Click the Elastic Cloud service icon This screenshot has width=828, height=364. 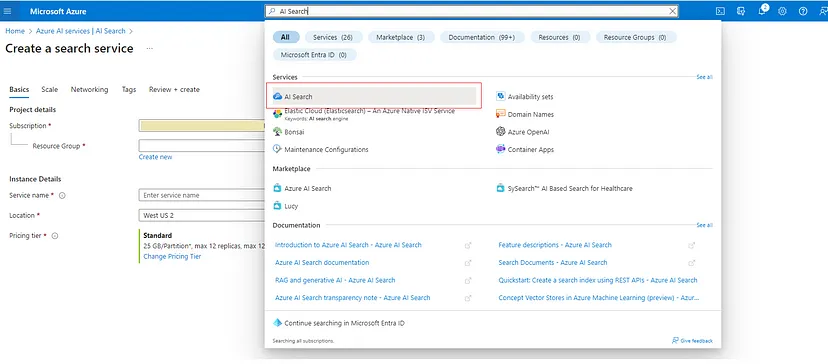[277, 114]
